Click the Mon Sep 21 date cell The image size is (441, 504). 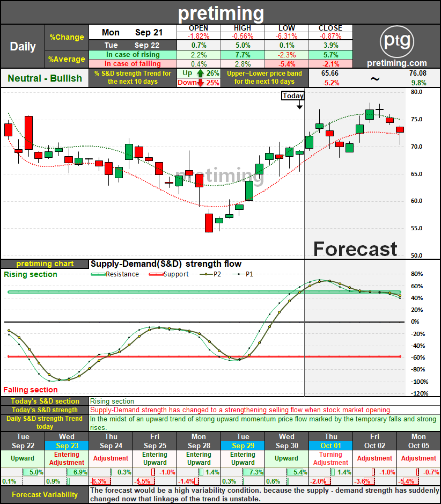click(133, 32)
